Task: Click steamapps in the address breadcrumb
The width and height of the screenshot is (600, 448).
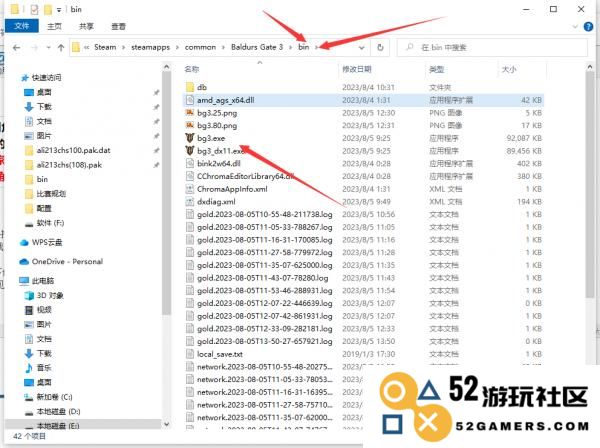Action: click(150, 47)
